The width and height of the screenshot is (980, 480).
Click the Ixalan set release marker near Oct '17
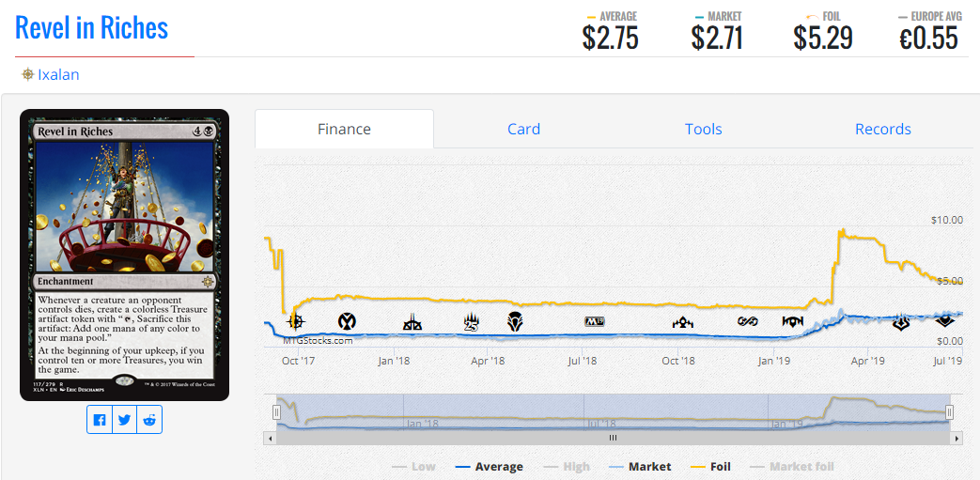[296, 322]
